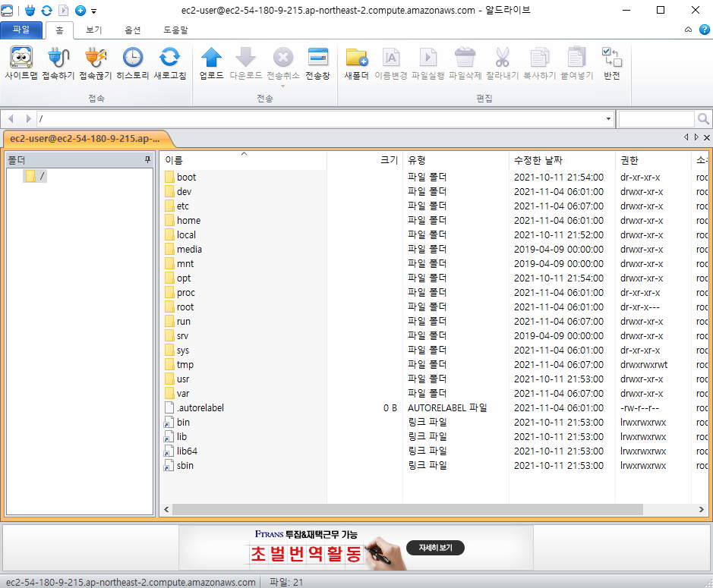713x588 pixels.
Task: Click the navigate forward arrow
Action: pyautogui.click(x=28, y=119)
